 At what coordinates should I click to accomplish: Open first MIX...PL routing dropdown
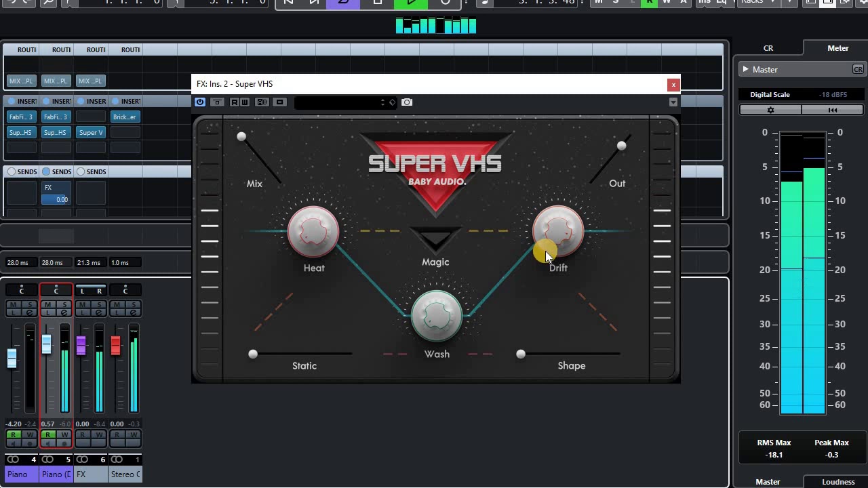pyautogui.click(x=21, y=81)
